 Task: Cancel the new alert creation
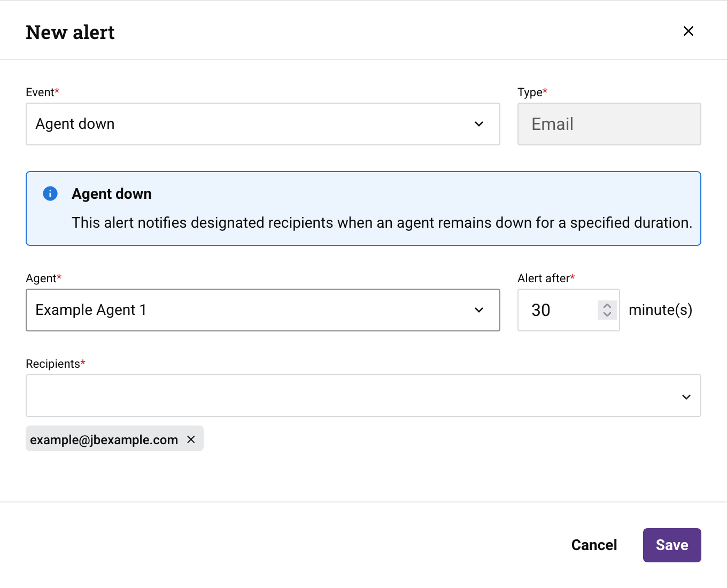coord(594,545)
